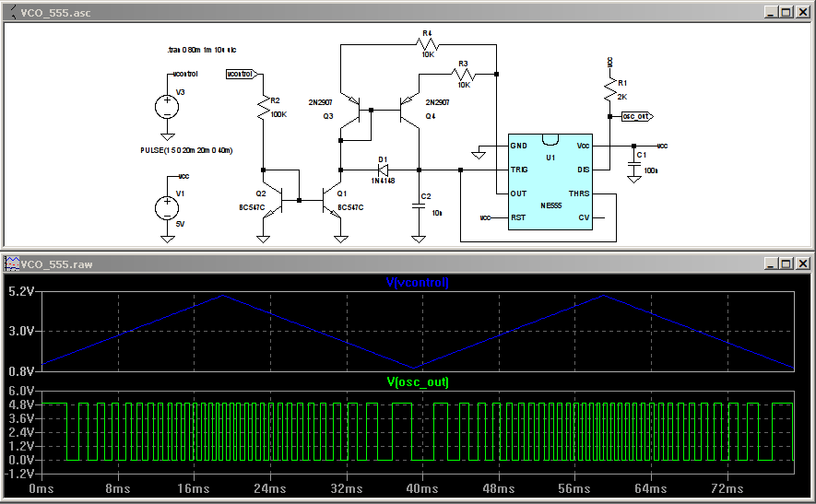Click the 72ms time axis label

(727, 489)
